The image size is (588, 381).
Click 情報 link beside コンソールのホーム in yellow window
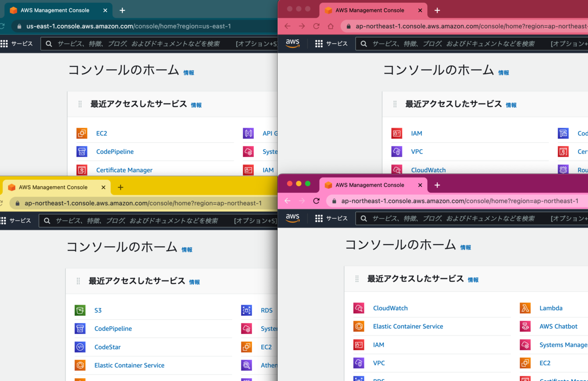click(187, 250)
